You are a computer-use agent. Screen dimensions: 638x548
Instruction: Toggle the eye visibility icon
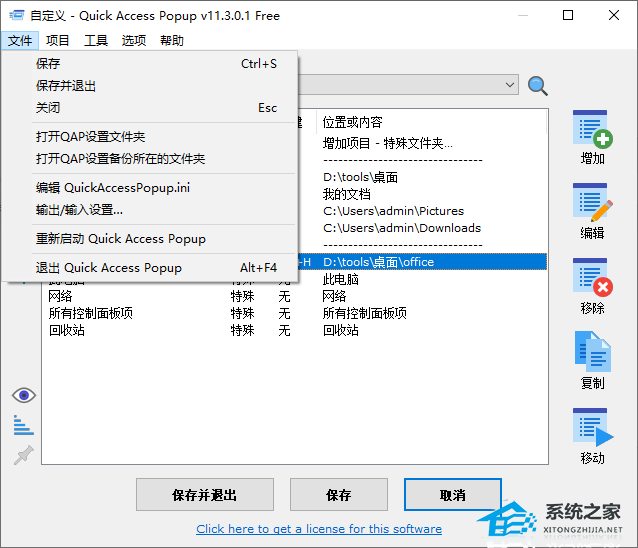tap(23, 395)
